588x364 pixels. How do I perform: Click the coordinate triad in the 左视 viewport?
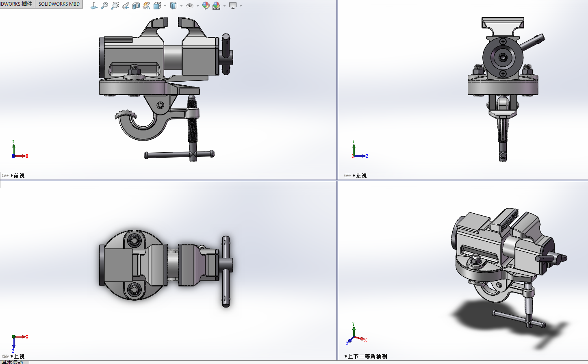pos(360,149)
